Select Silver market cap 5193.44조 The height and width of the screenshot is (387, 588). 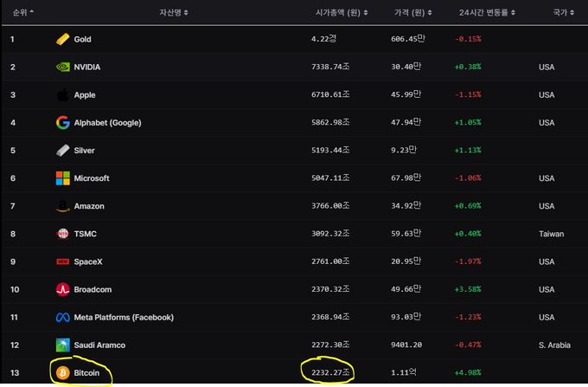click(x=330, y=150)
